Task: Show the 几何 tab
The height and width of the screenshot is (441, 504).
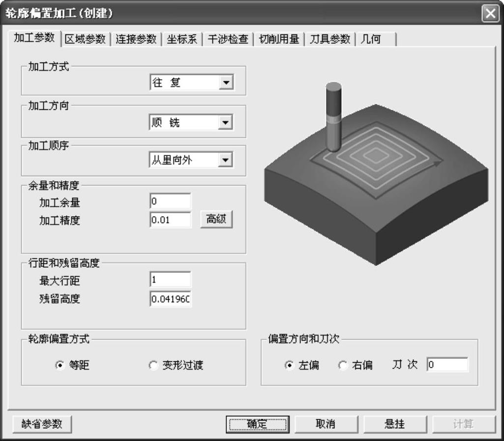Action: tap(371, 39)
